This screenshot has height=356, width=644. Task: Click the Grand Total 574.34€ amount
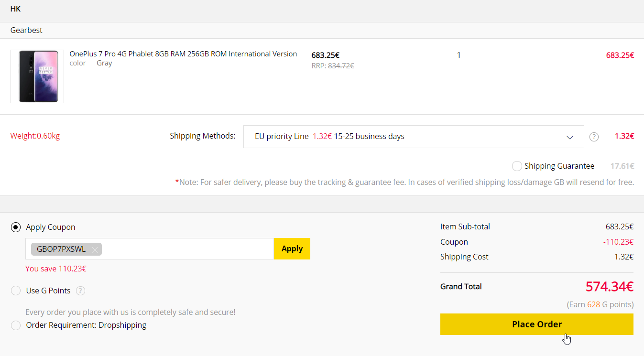coord(610,287)
